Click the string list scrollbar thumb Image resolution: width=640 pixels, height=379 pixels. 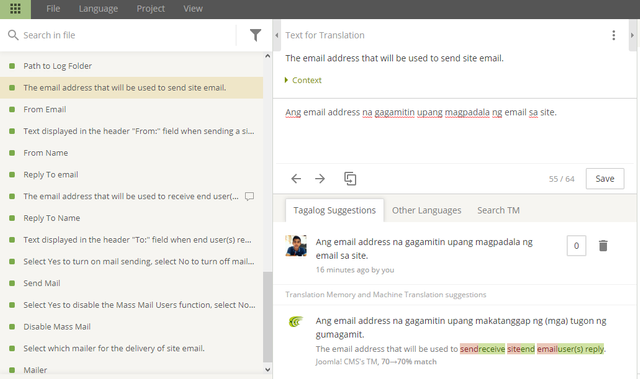pyautogui.click(x=267, y=317)
